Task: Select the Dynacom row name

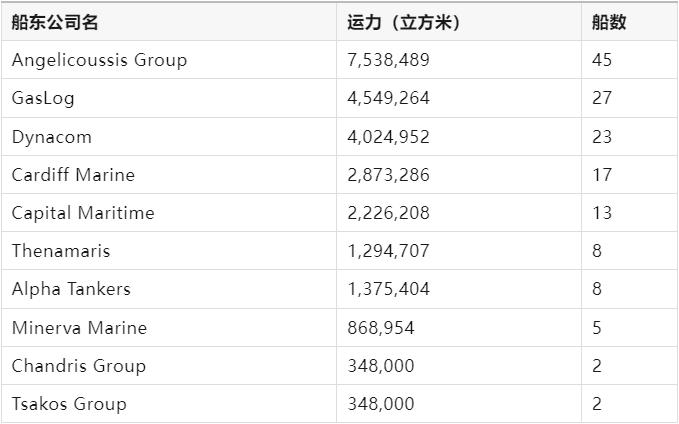Action: (x=52, y=137)
